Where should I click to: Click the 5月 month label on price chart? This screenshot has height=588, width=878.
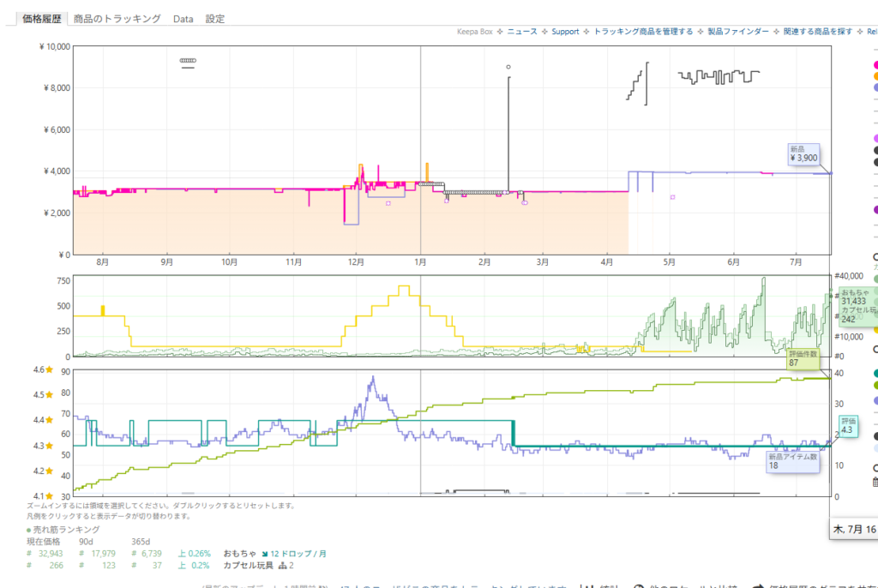[669, 262]
